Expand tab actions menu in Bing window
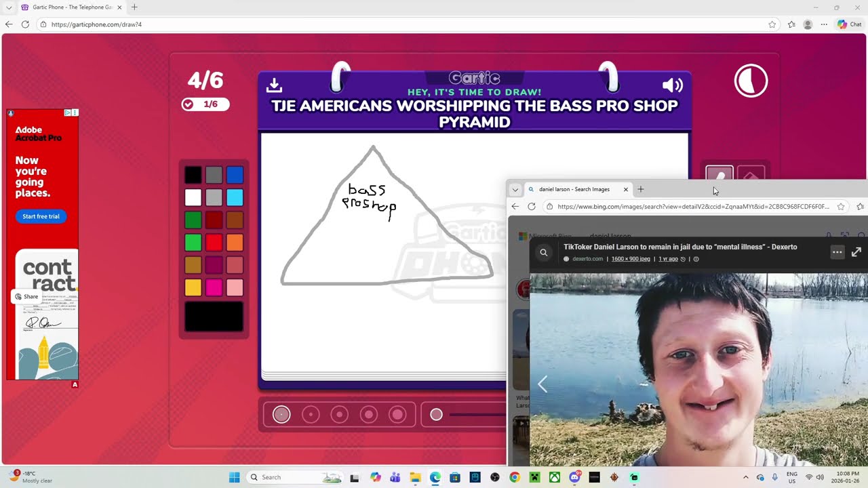 click(515, 189)
